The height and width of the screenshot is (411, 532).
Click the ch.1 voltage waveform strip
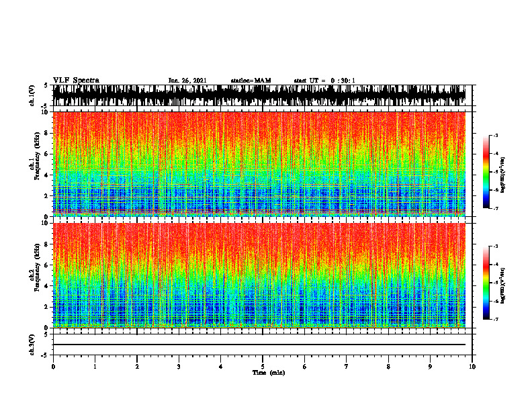[259, 95]
